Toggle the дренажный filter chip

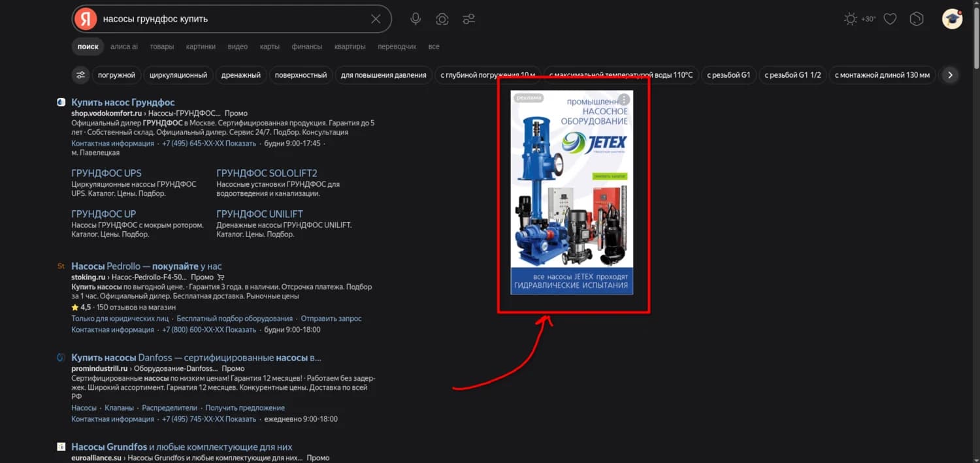(x=241, y=75)
